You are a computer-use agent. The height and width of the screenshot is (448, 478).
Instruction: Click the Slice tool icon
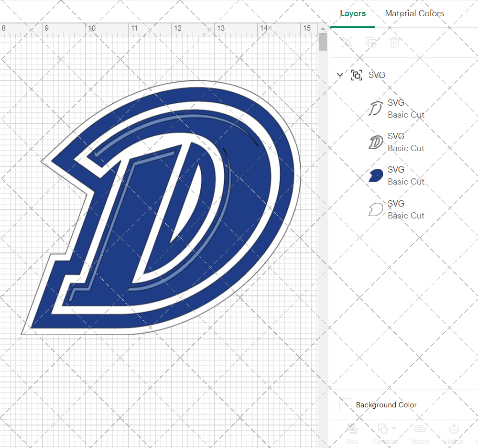point(352,429)
